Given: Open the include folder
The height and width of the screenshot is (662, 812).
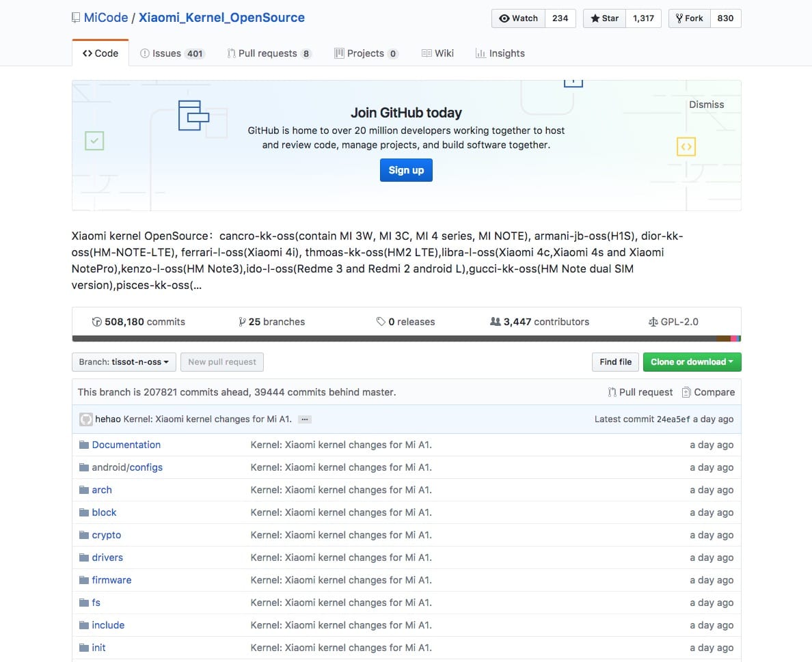Looking at the screenshot, I should coord(108,624).
